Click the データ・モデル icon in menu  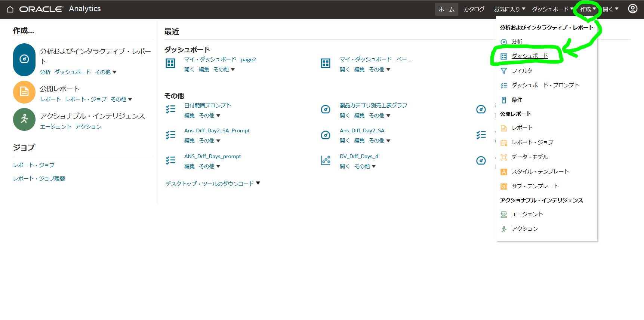click(504, 157)
